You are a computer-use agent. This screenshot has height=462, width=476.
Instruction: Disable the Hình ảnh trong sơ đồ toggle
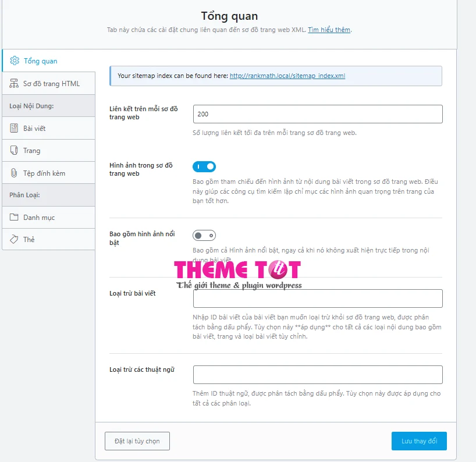click(x=204, y=166)
